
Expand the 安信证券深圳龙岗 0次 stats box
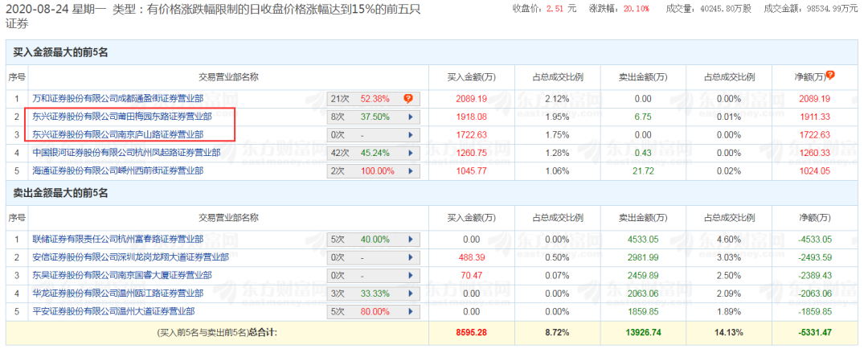pyautogui.click(x=411, y=257)
